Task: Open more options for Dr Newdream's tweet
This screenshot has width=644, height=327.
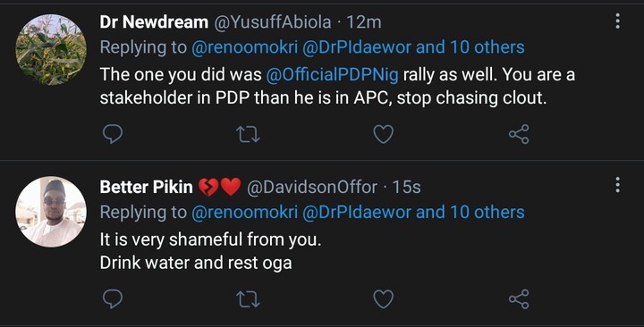Action: [x=617, y=21]
